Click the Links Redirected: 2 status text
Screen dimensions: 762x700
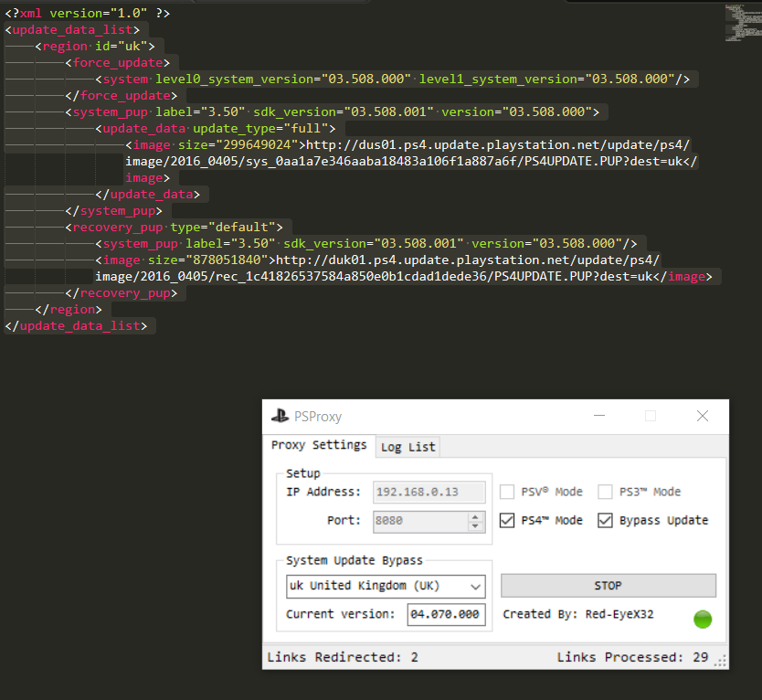point(343,657)
